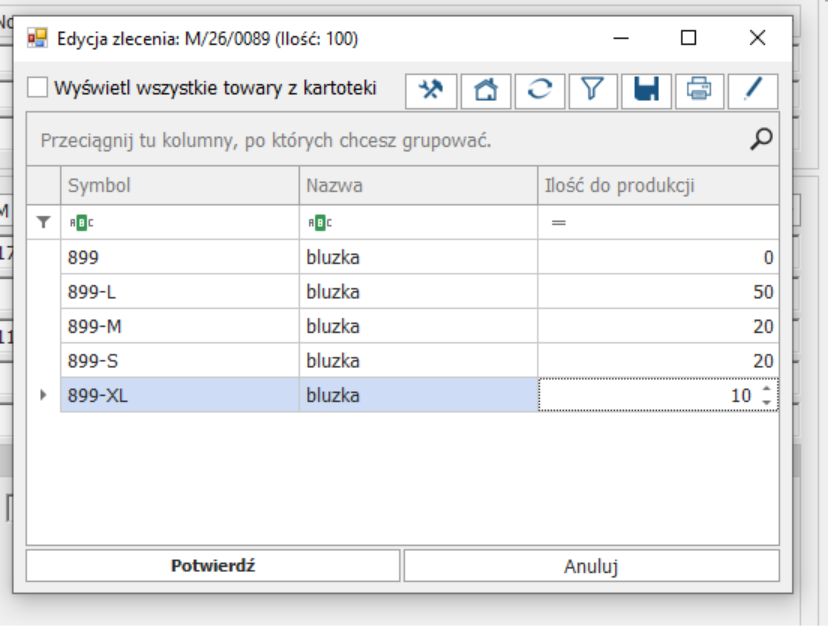Cancel editing with the Anuluj button
828x627 pixels.
click(x=591, y=566)
